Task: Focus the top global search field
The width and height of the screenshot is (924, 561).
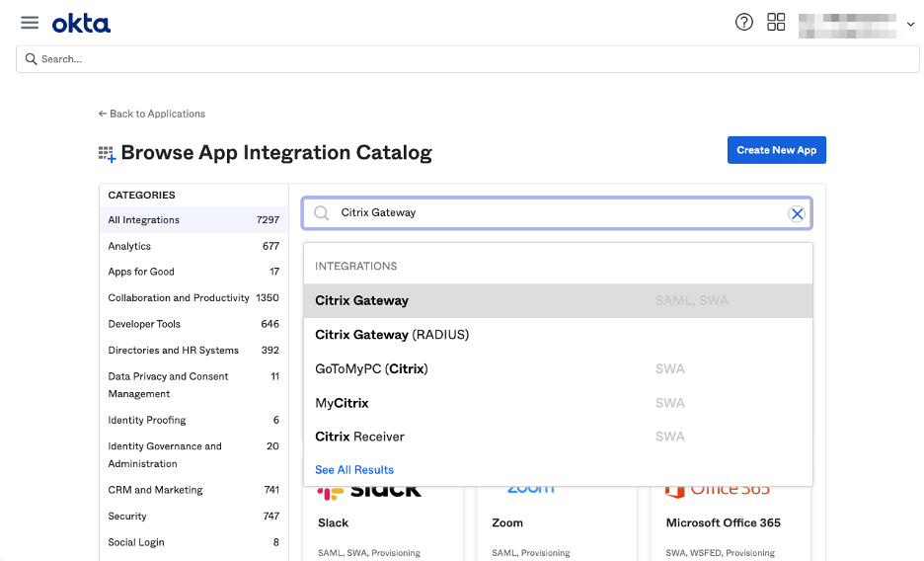Action: [x=474, y=59]
